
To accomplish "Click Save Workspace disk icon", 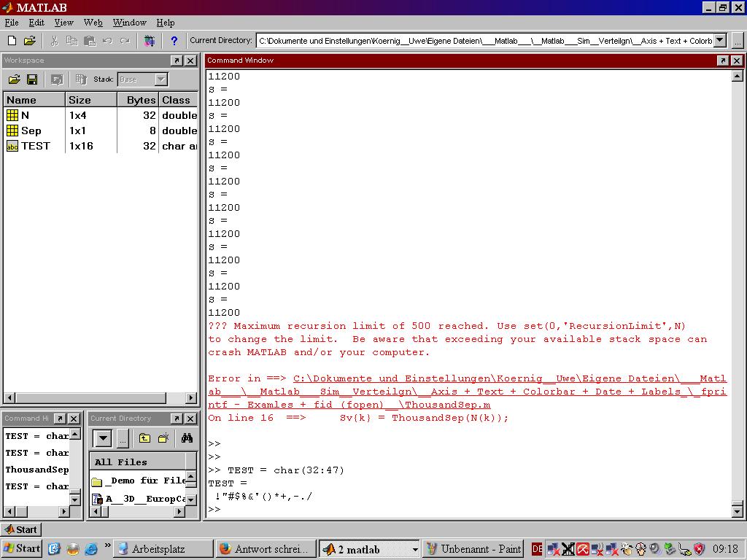I will (32, 79).
